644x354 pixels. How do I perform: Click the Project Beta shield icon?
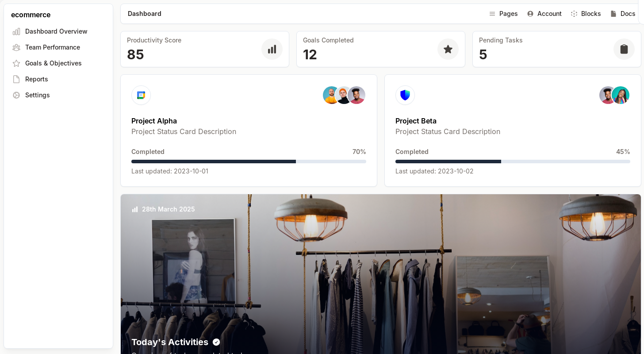pyautogui.click(x=405, y=95)
